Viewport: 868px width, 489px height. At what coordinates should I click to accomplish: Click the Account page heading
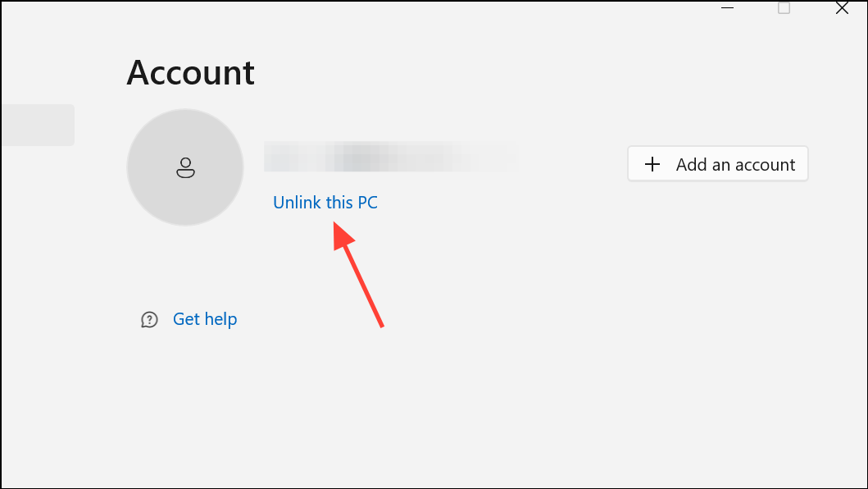(x=190, y=73)
